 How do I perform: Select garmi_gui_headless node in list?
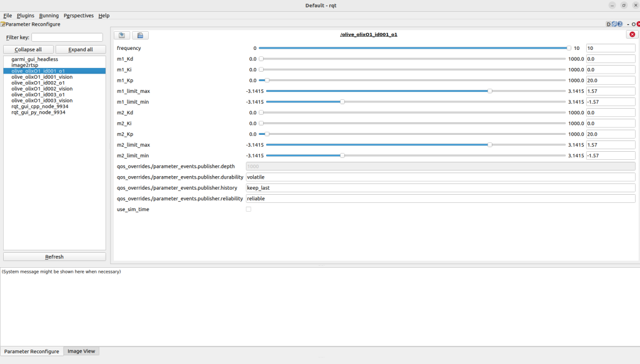click(34, 59)
